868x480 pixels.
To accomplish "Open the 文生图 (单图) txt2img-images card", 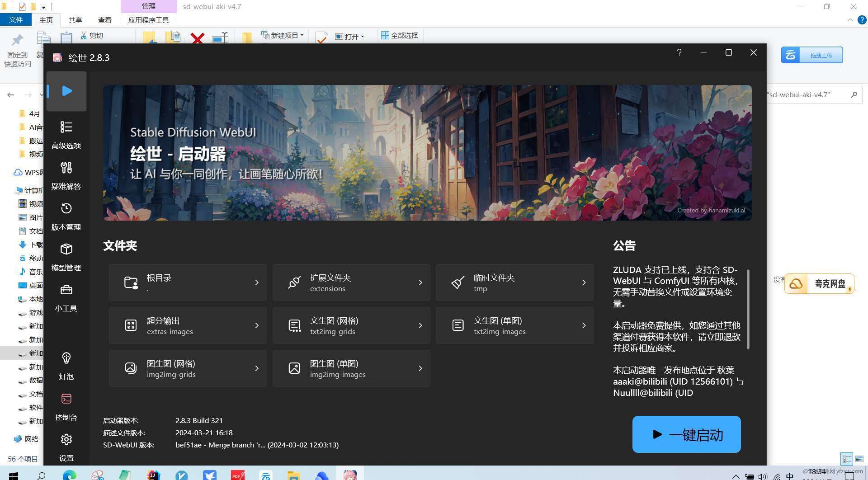I will point(514,325).
